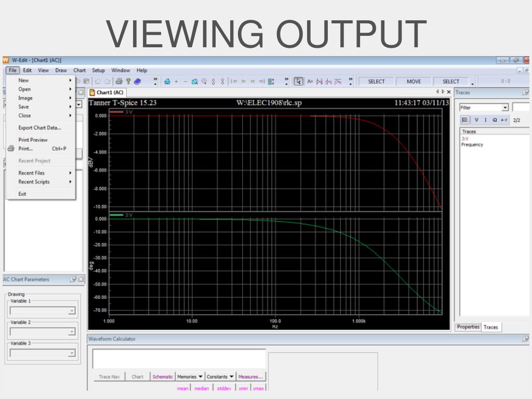Viewport: 532px width, 399px height.
Task: Open the Variable 2 dropdown
Action: click(72, 332)
